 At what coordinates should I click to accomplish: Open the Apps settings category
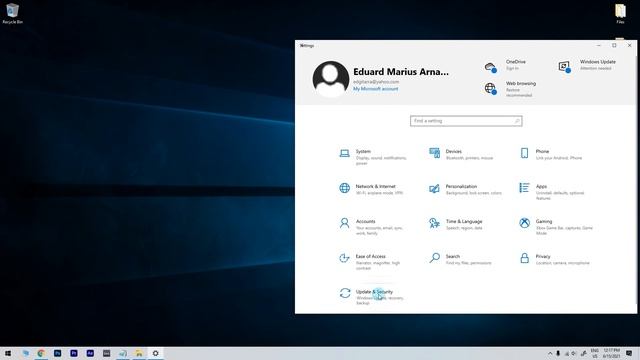pos(552,192)
